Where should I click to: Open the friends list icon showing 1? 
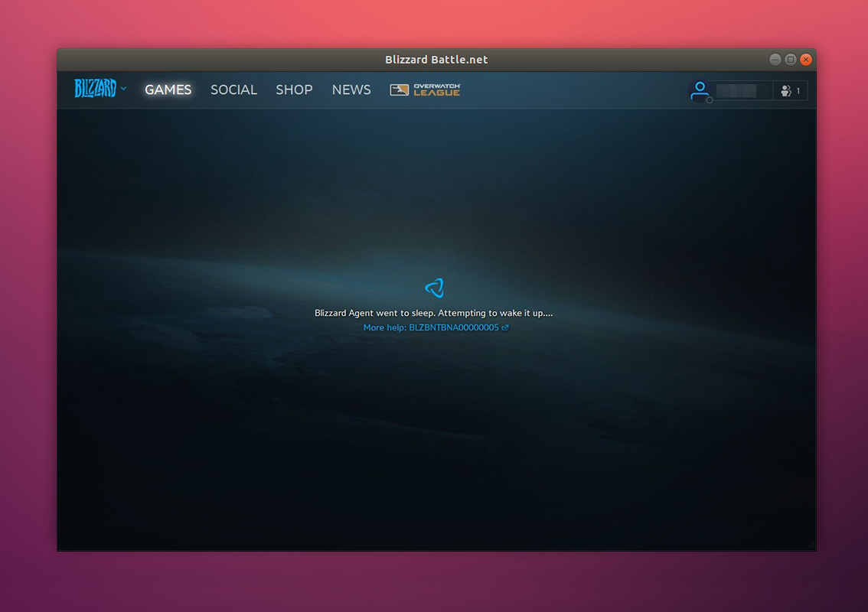(790, 91)
